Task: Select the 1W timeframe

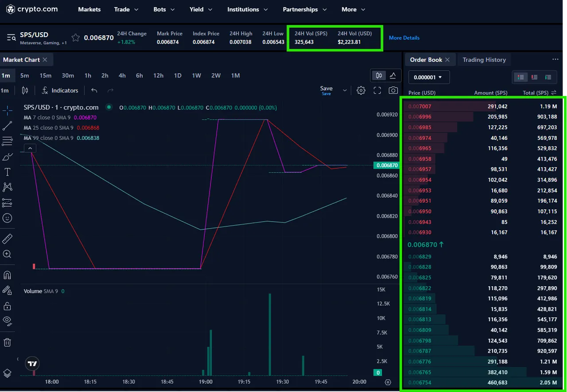Action: [197, 76]
